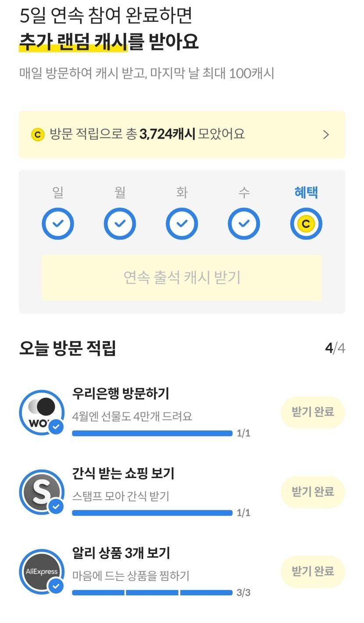Open the 알리 상품 3개 보기 mission title
The width and height of the screenshot is (364, 623).
121,553
